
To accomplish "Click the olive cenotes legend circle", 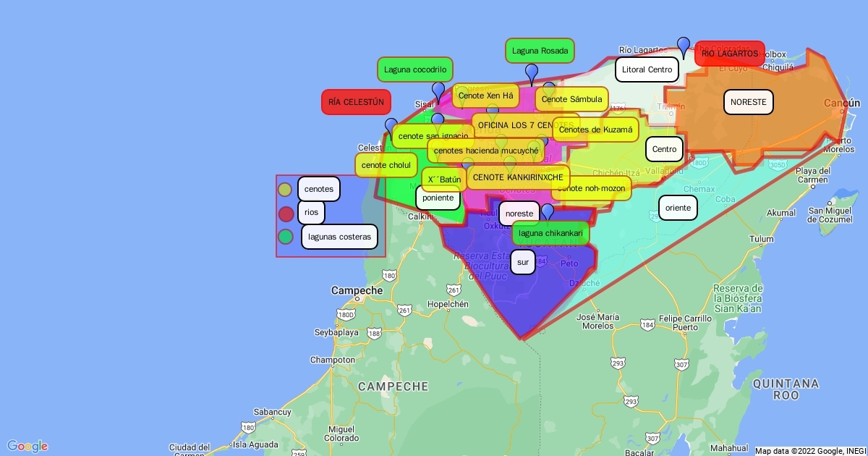I will pyautogui.click(x=286, y=190).
